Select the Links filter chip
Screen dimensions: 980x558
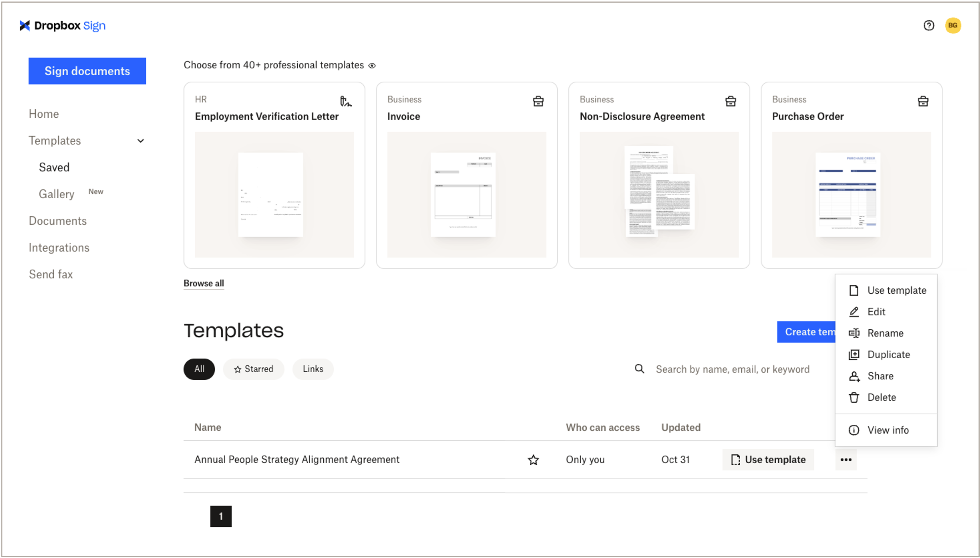[313, 369]
